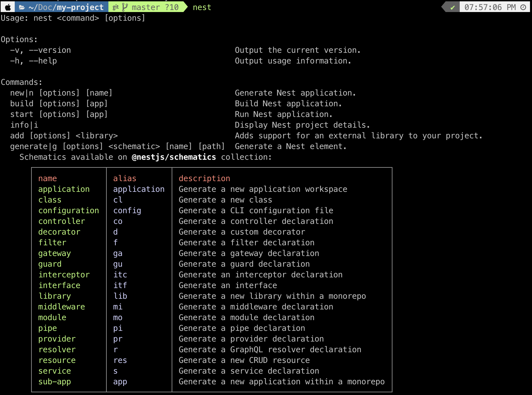Select the 'pipe' schematic name
The height and width of the screenshot is (395, 532).
click(48, 328)
